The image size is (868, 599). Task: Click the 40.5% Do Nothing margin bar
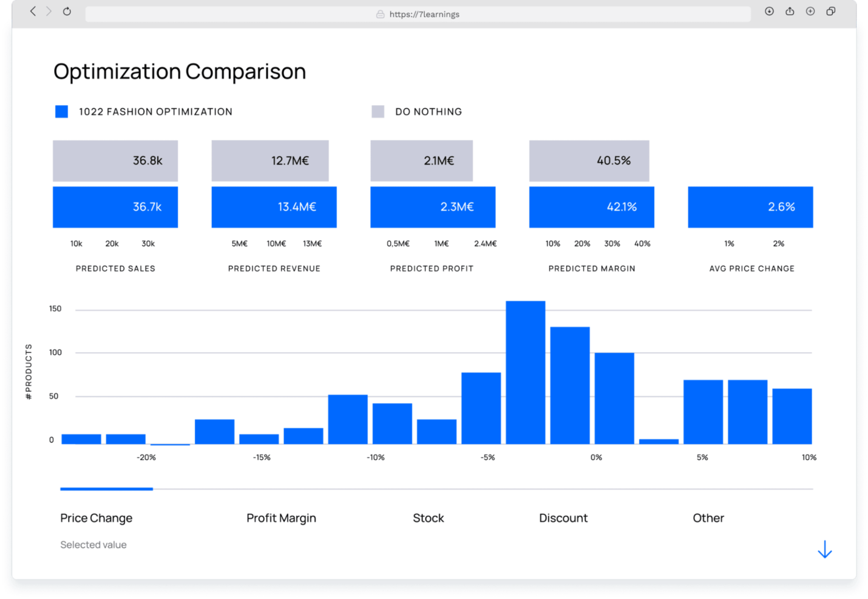[589, 161]
